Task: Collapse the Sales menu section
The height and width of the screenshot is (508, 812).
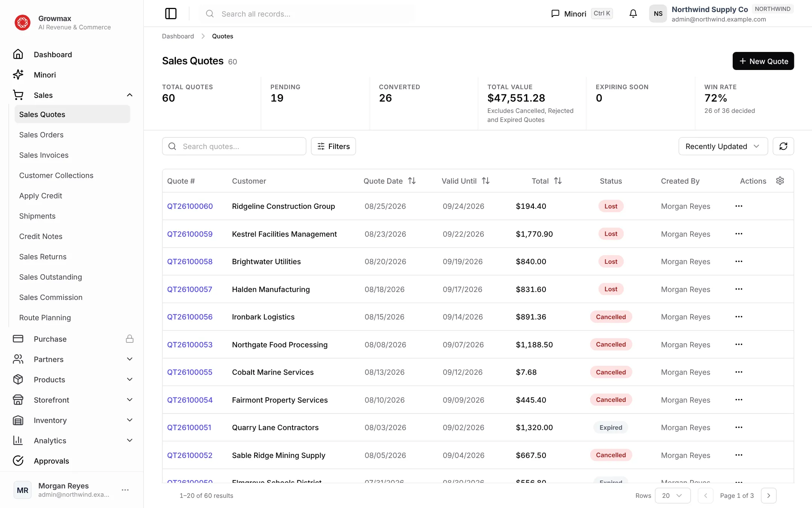Action: coord(130,95)
